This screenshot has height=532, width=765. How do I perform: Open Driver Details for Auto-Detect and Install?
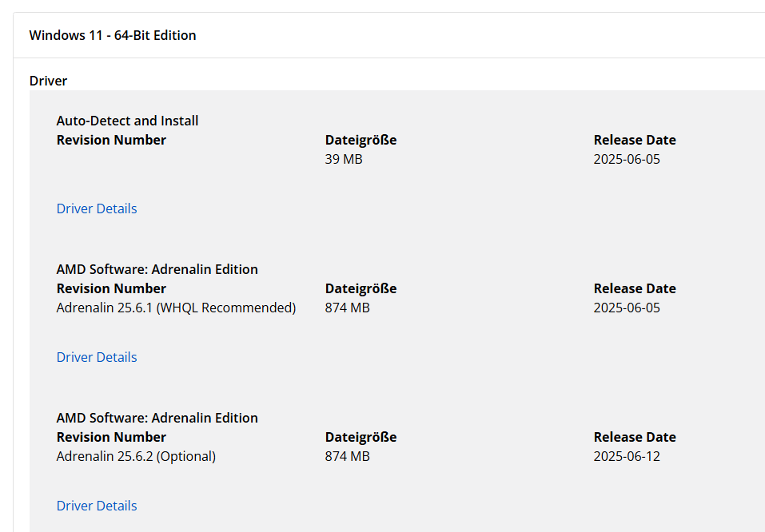[97, 208]
